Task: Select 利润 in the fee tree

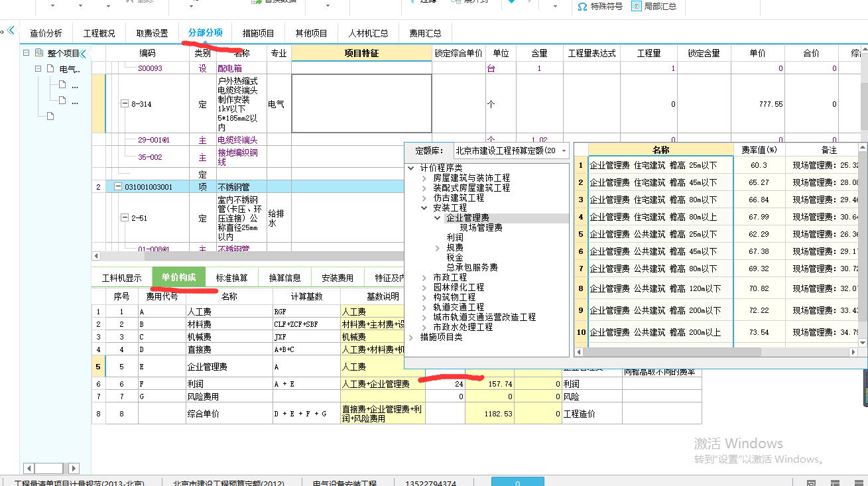Action: [455, 237]
